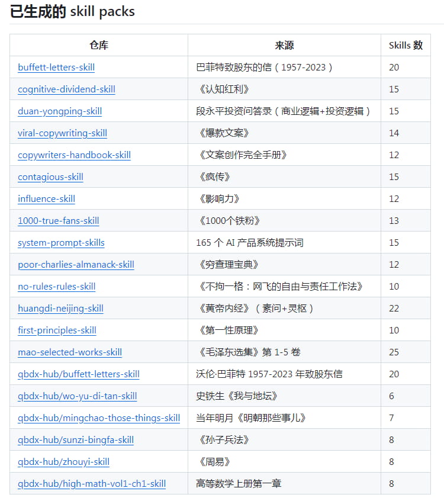This screenshot has height=504, width=444.
Task: Click the 来源 column header
Action: pos(284,46)
